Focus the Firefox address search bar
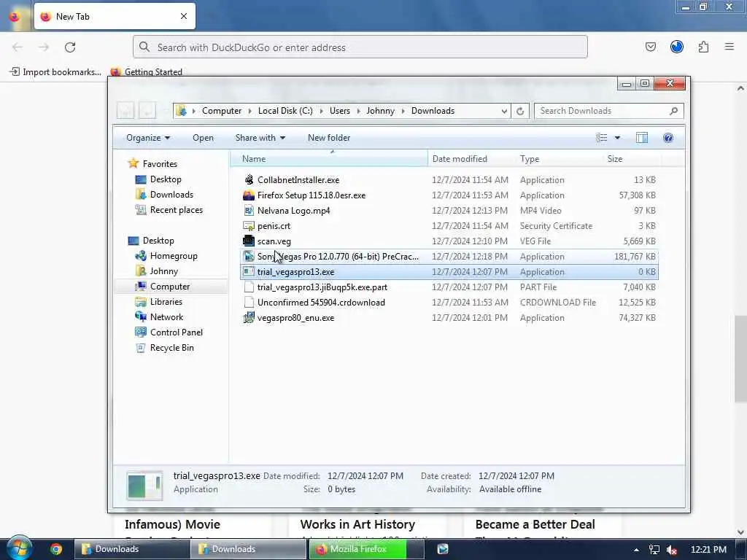 (360, 47)
